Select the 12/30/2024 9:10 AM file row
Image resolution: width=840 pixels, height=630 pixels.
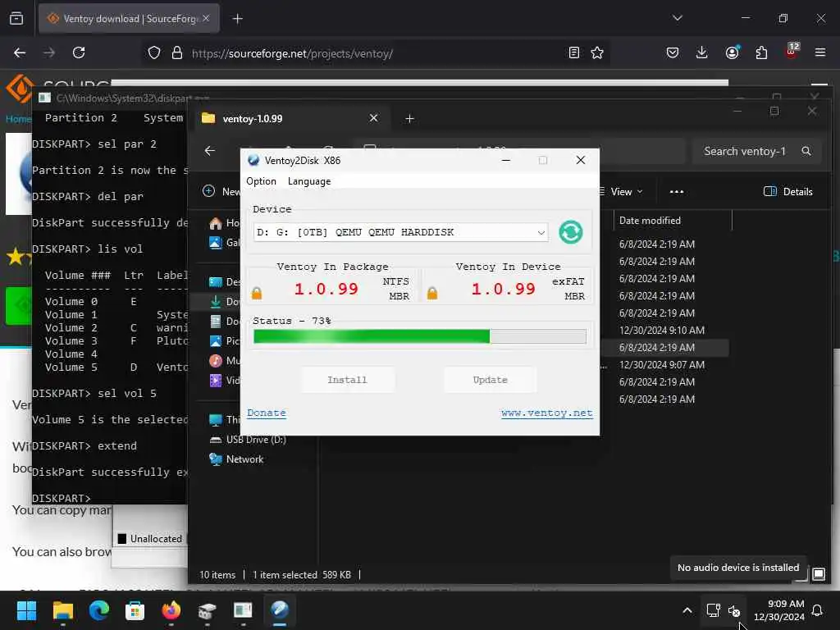pos(662,330)
